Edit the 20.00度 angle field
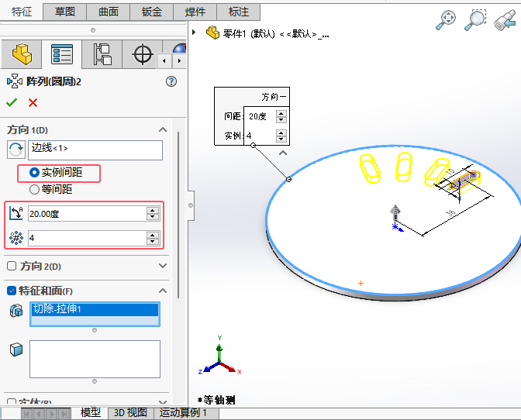521x420 pixels. (87, 214)
